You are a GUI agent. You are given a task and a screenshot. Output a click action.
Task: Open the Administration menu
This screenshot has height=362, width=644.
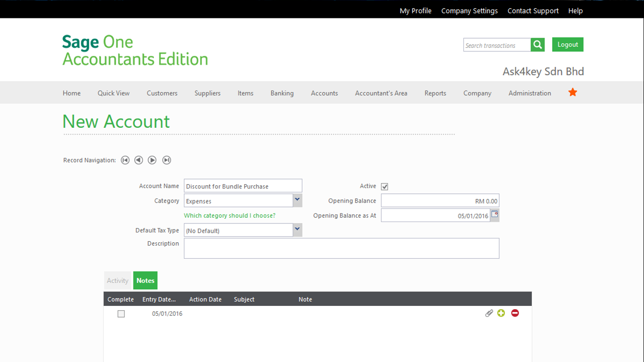tap(529, 93)
